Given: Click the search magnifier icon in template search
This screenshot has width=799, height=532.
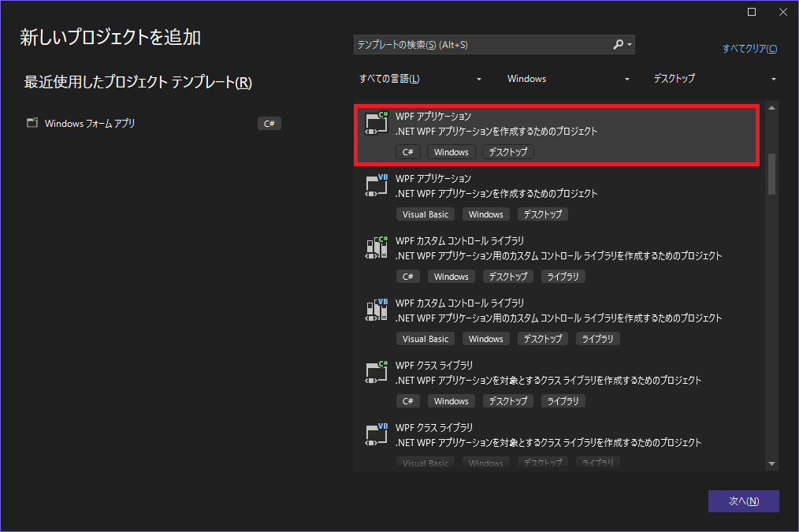Looking at the screenshot, I should [x=619, y=45].
